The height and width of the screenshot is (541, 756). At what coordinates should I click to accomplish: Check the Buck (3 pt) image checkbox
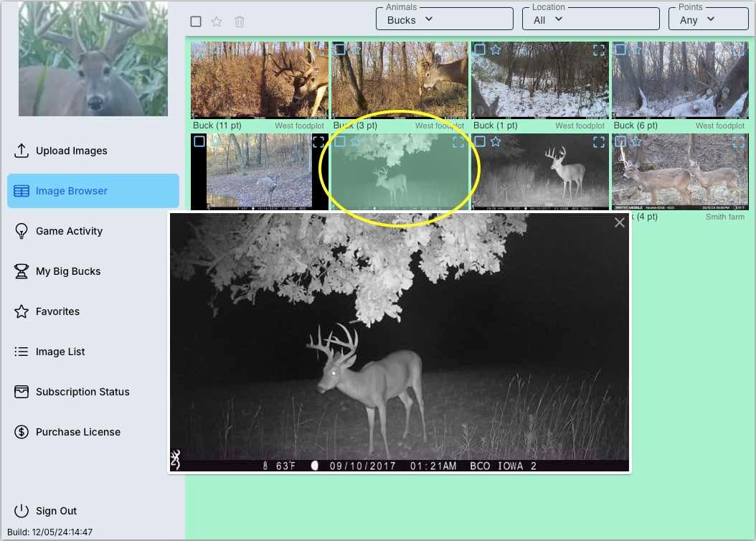point(339,50)
